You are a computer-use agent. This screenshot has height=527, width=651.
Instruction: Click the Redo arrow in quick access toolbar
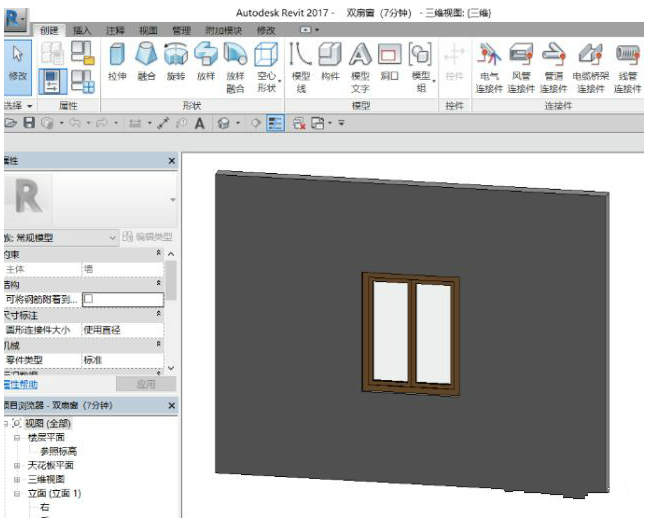coord(102,123)
